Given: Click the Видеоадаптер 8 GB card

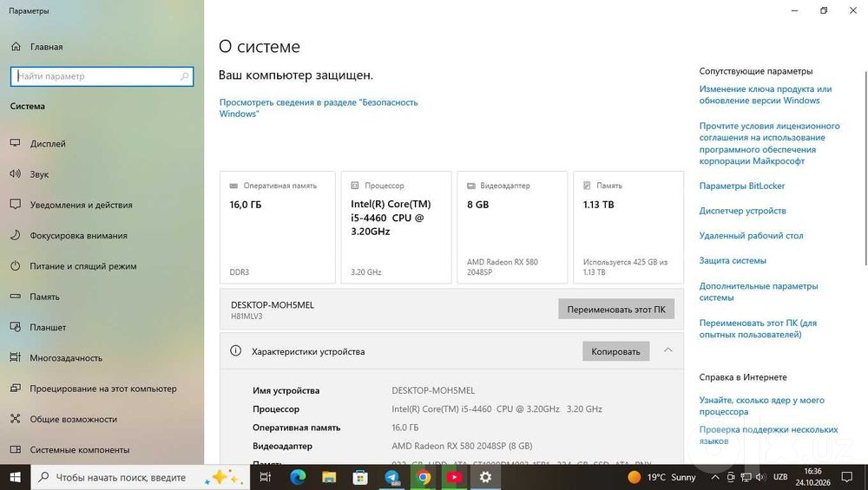Looking at the screenshot, I should pos(512,227).
